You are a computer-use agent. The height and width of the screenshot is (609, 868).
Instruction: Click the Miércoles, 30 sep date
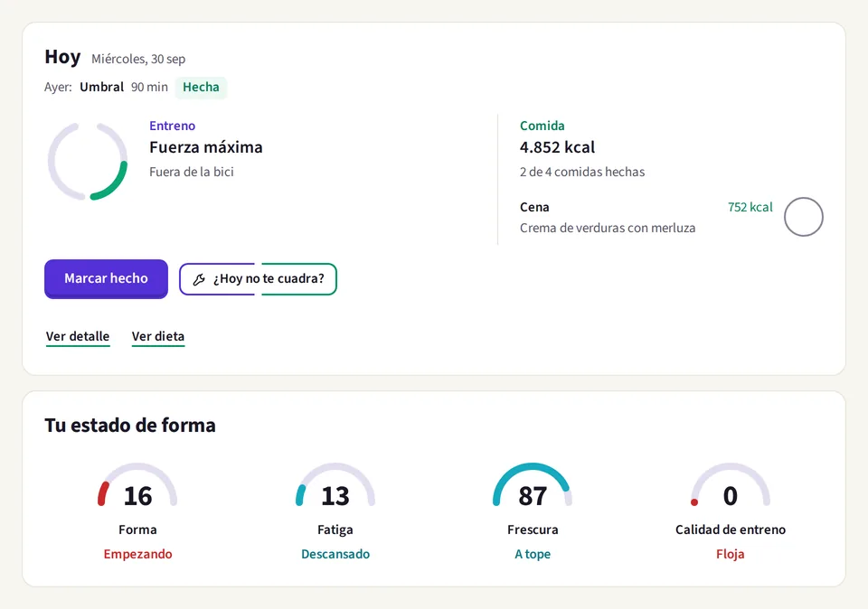138,60
